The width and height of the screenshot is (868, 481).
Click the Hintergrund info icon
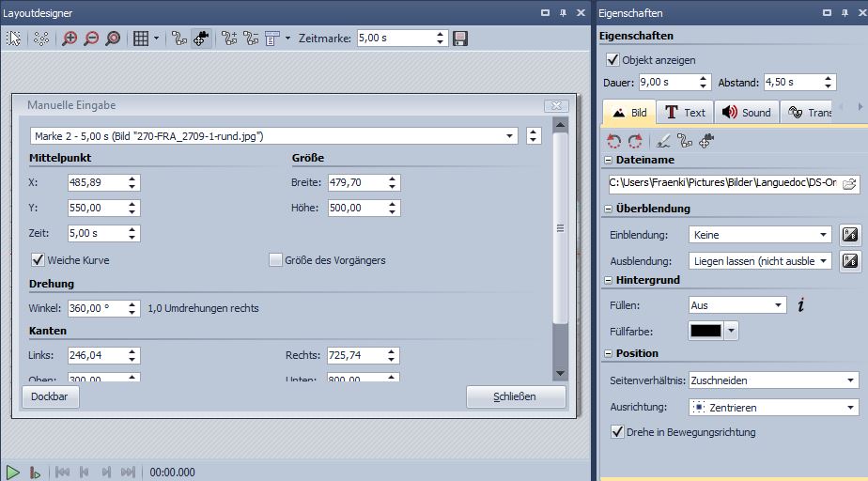[801, 304]
